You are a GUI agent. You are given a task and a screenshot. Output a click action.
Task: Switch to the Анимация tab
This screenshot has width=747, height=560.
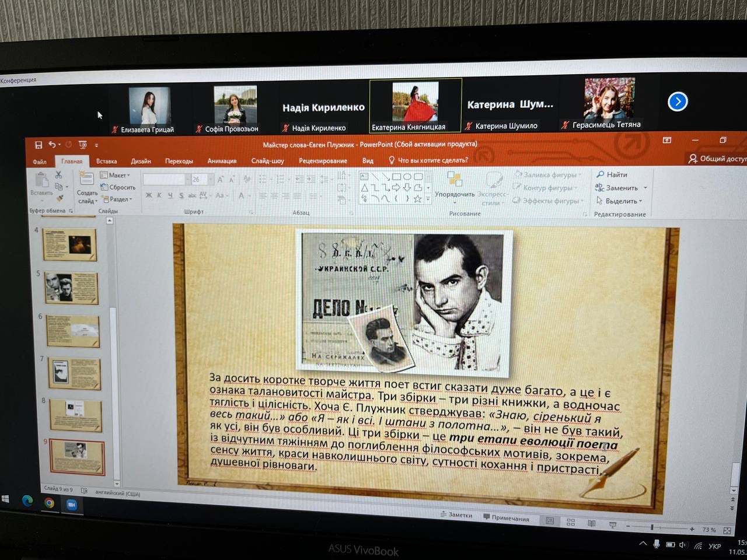[222, 161]
